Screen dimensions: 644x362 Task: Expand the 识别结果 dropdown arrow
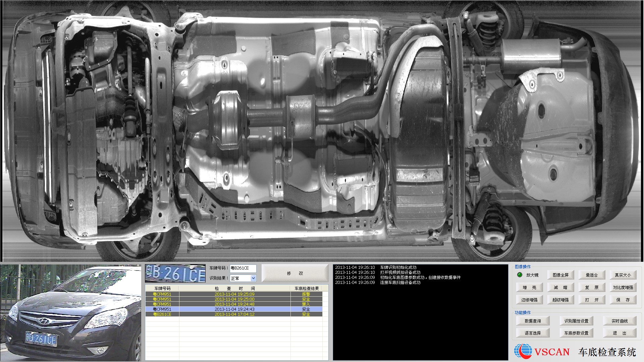click(x=253, y=278)
